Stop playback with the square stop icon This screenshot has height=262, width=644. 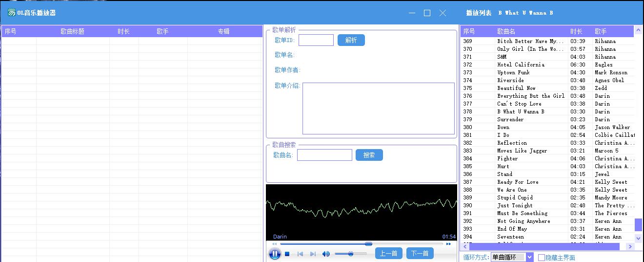coord(287,254)
